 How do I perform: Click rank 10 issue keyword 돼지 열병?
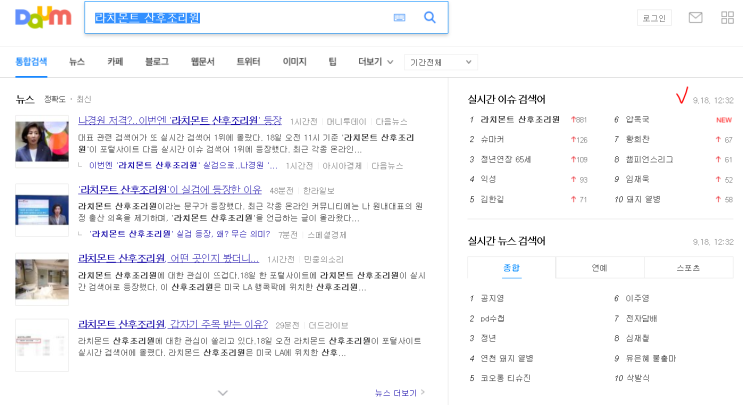pos(643,199)
